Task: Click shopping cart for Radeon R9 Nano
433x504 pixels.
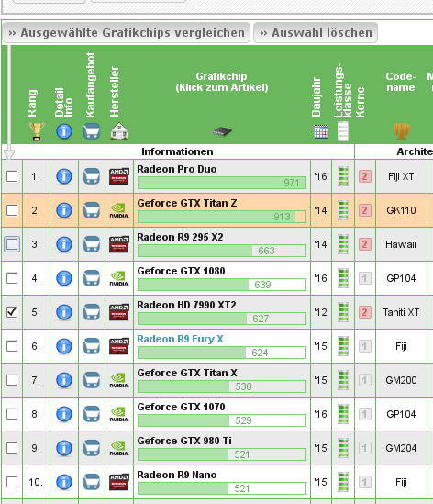Action: (92, 482)
